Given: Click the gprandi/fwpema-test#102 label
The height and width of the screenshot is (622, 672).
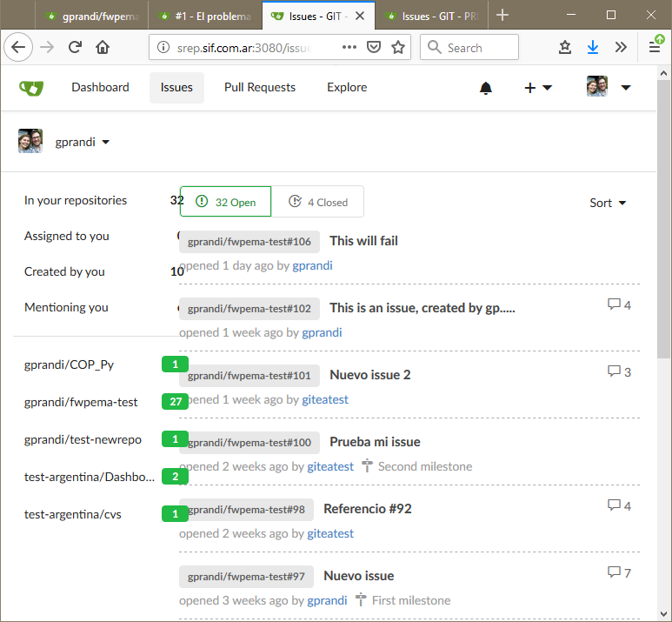Looking at the screenshot, I should point(249,309).
